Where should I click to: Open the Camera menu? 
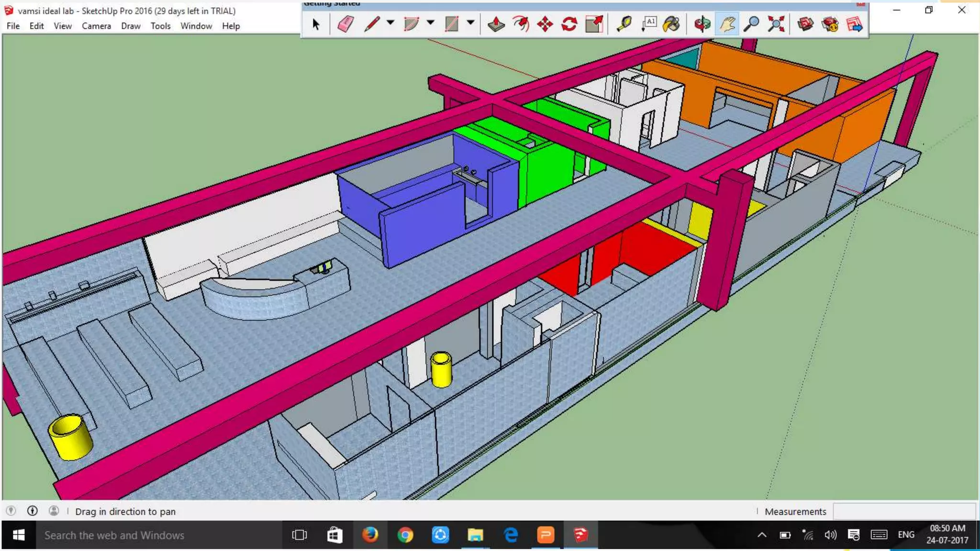[96, 26]
